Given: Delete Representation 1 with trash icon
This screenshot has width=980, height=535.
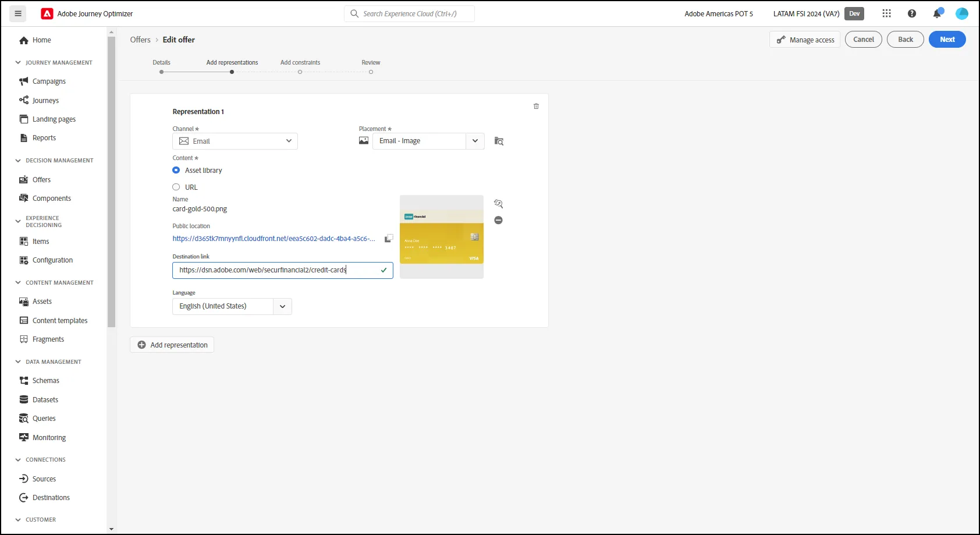Looking at the screenshot, I should [x=536, y=106].
